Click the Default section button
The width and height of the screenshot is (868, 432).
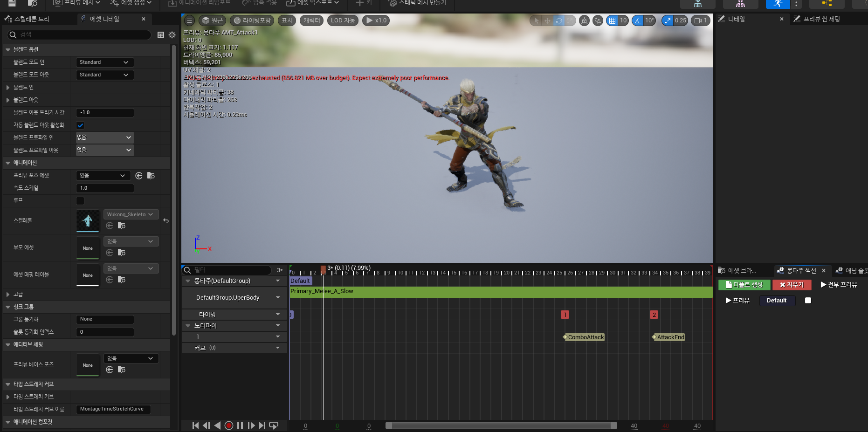(x=777, y=301)
